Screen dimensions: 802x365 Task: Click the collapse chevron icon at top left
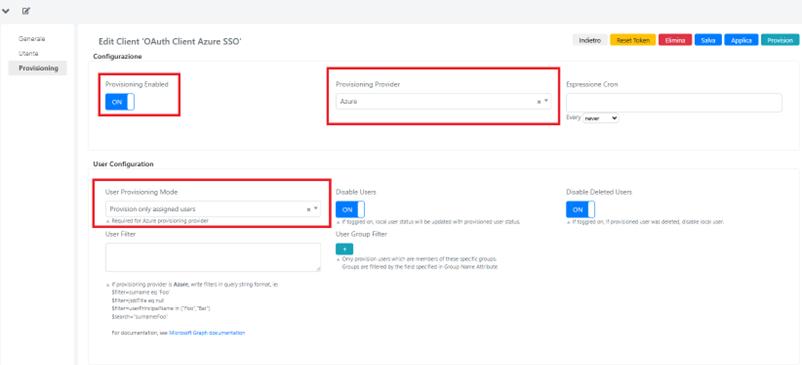click(6, 11)
